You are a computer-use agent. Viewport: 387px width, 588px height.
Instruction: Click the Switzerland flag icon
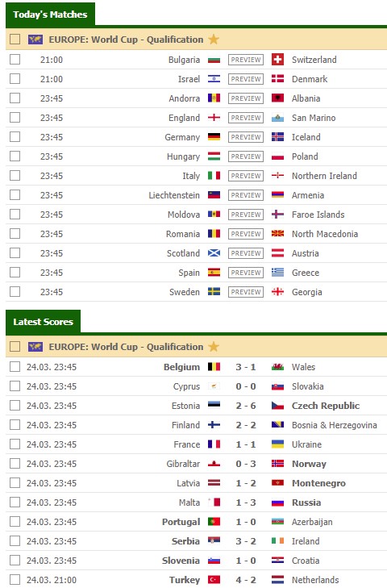(x=277, y=60)
